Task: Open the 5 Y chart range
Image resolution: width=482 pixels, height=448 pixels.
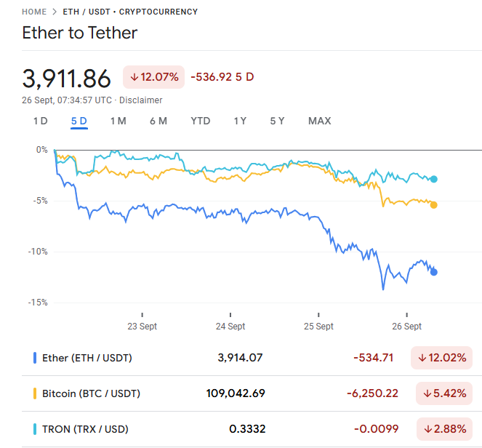Action: (277, 121)
